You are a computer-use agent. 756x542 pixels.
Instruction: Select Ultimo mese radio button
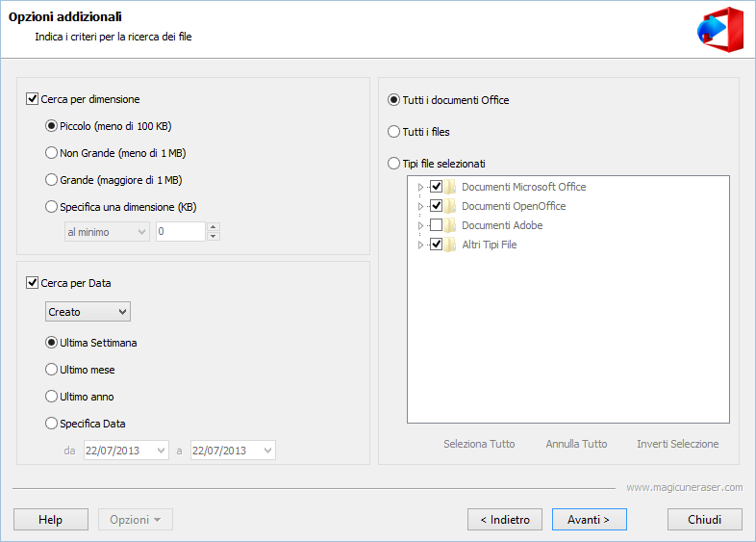(52, 370)
